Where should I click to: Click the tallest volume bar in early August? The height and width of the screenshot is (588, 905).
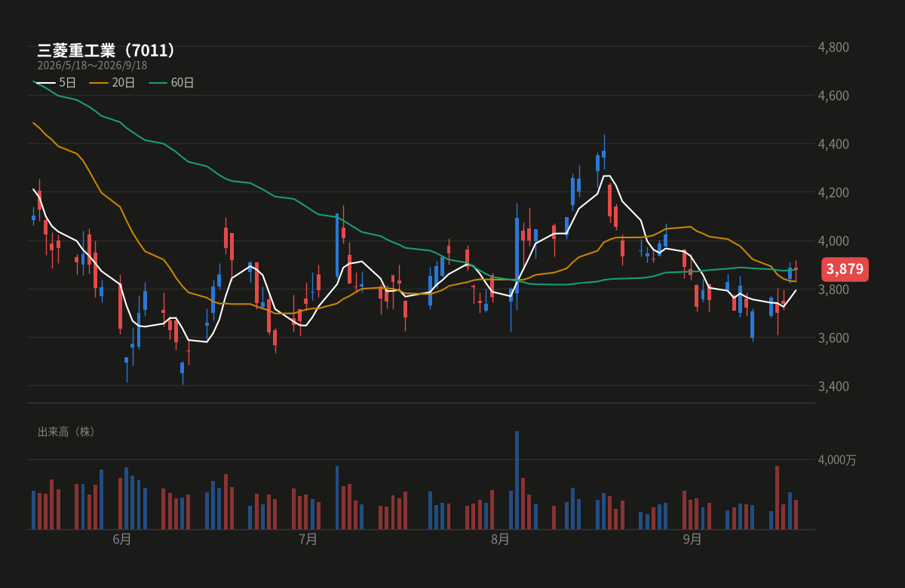point(517,480)
